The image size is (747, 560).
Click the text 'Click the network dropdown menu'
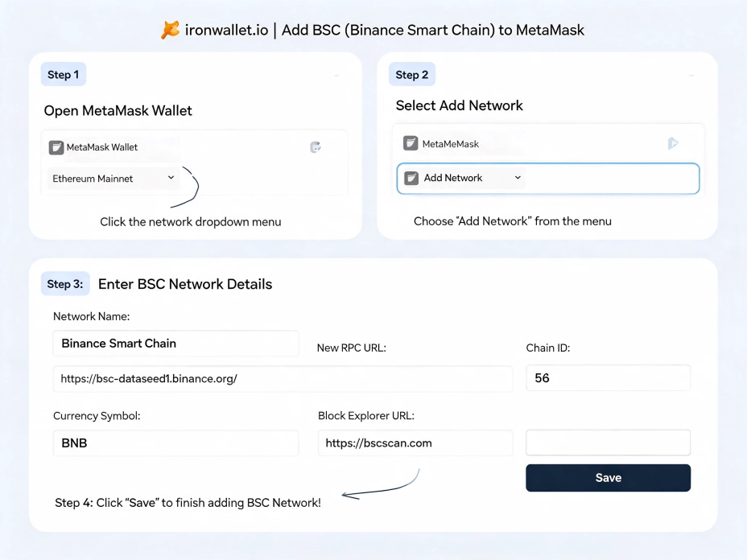(191, 222)
